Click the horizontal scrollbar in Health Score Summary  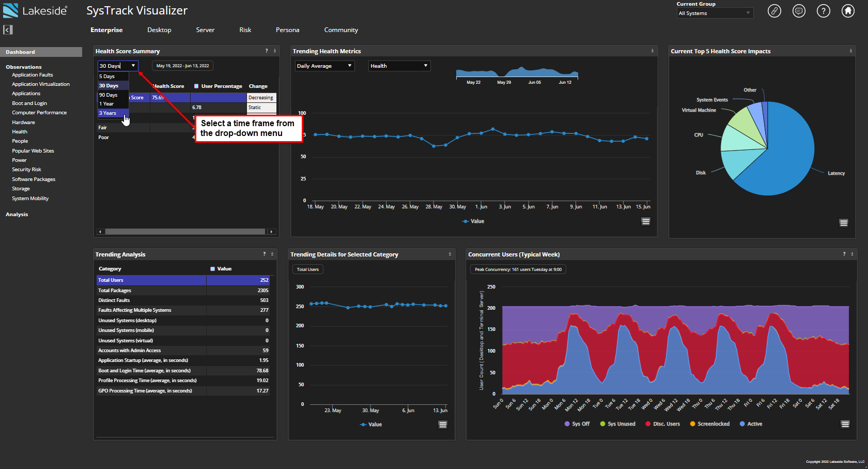[185, 232]
